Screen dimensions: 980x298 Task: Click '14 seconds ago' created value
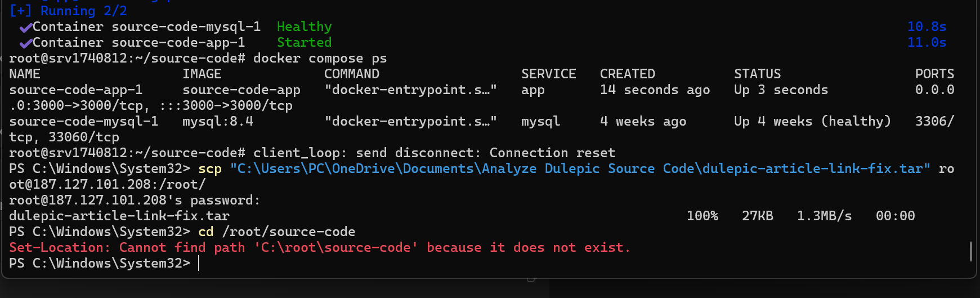pyautogui.click(x=655, y=90)
